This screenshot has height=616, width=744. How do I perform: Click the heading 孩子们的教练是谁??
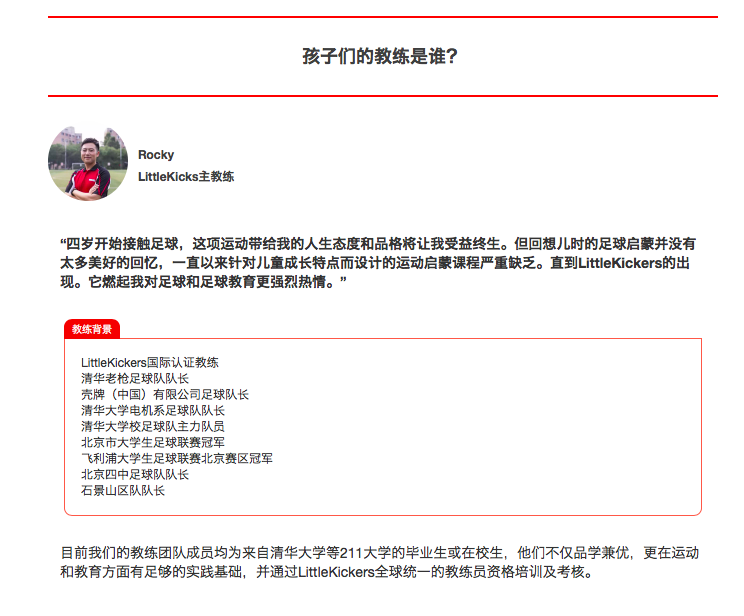pos(380,56)
